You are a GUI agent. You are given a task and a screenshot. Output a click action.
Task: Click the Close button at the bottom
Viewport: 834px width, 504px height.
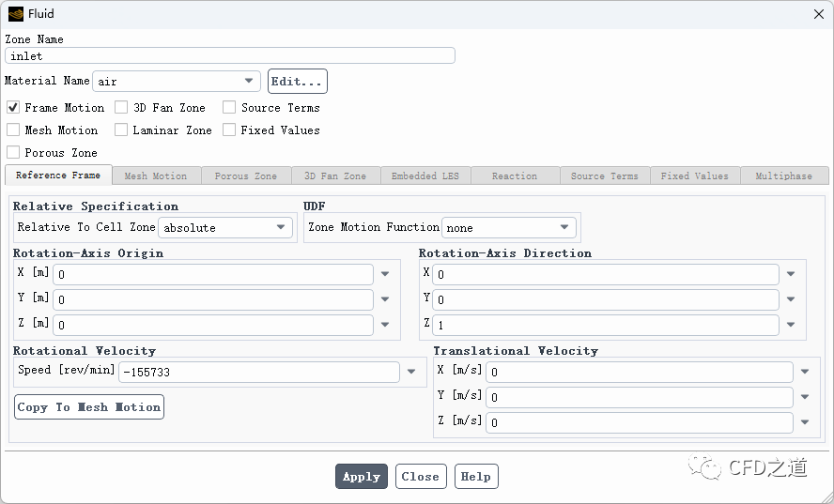click(x=421, y=477)
